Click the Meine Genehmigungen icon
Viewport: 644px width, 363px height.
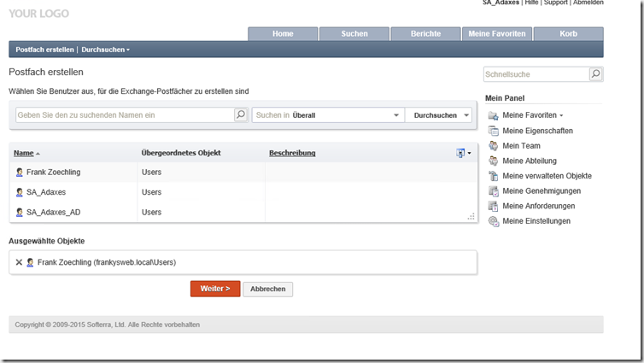click(x=493, y=191)
